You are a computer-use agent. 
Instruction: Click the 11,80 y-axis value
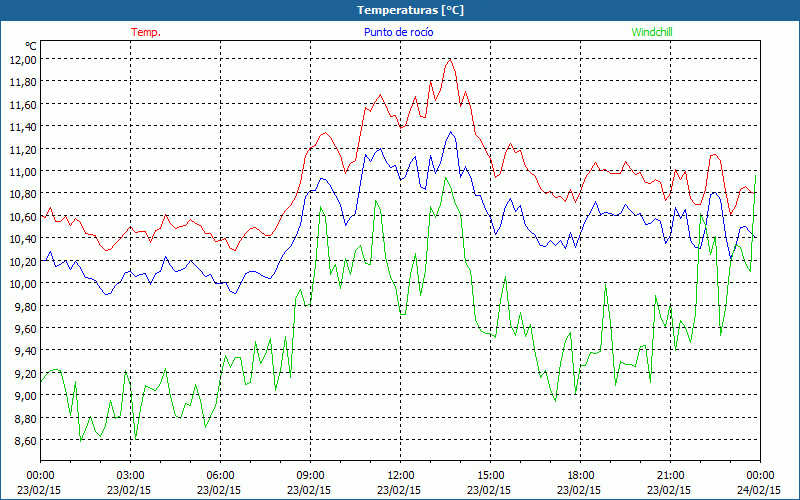23,82
